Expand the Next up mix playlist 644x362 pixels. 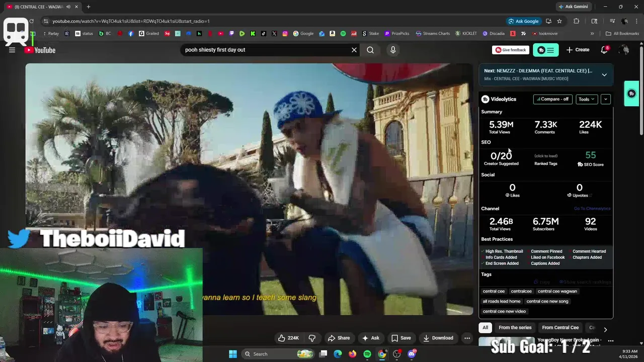point(604,74)
